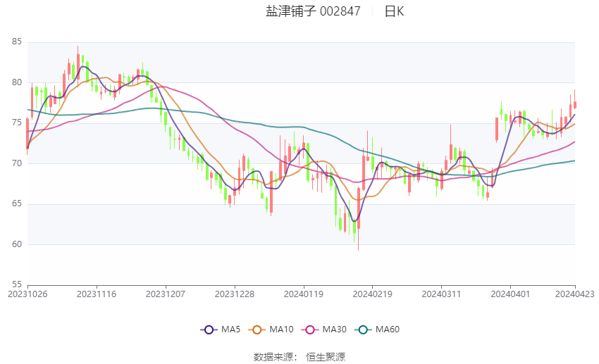Click the 20240423 end date on the axis
This screenshot has height=364, width=599.
pyautogui.click(x=575, y=294)
